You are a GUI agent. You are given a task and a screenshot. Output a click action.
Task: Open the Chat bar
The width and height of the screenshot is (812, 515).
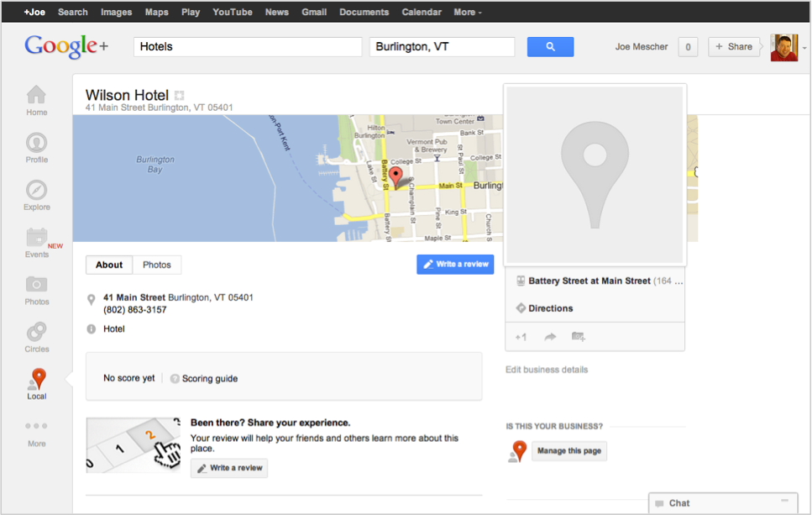tap(723, 503)
